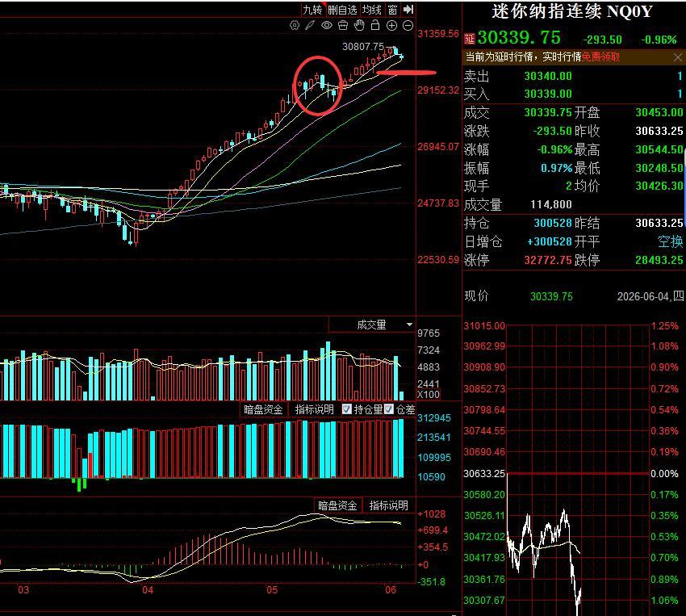Click the 九转 indicator button
Viewport: 686px width, 616px height.
pos(312,10)
